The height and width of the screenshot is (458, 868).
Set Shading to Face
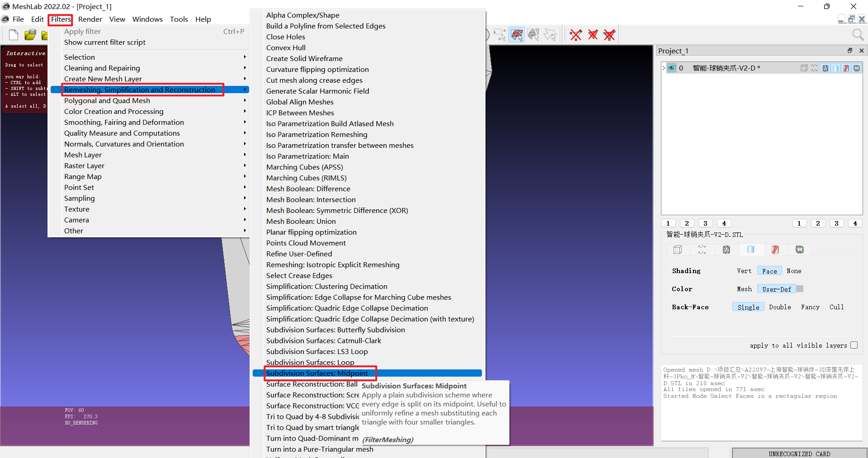(769, 271)
